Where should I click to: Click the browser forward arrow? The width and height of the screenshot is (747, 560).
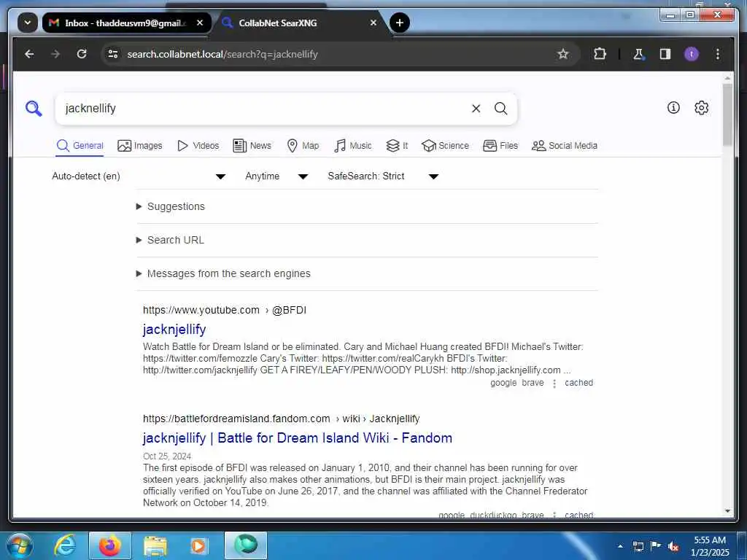[55, 54]
